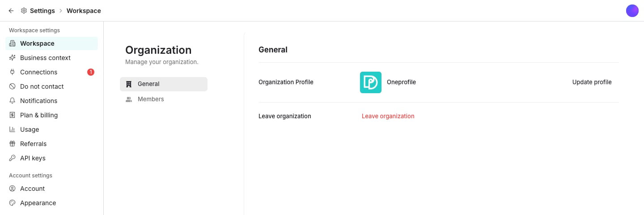The height and width of the screenshot is (215, 644).
Task: Click the Workspace settings section label
Action: point(34,30)
